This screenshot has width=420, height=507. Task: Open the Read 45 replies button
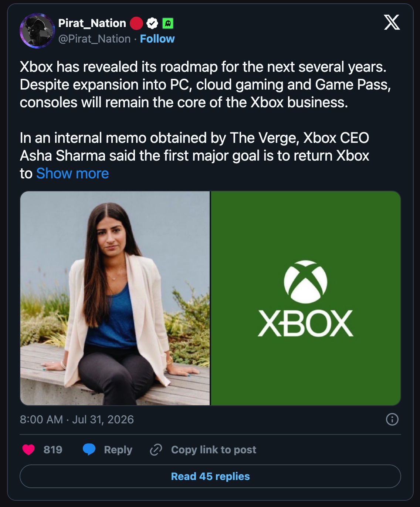point(210,476)
